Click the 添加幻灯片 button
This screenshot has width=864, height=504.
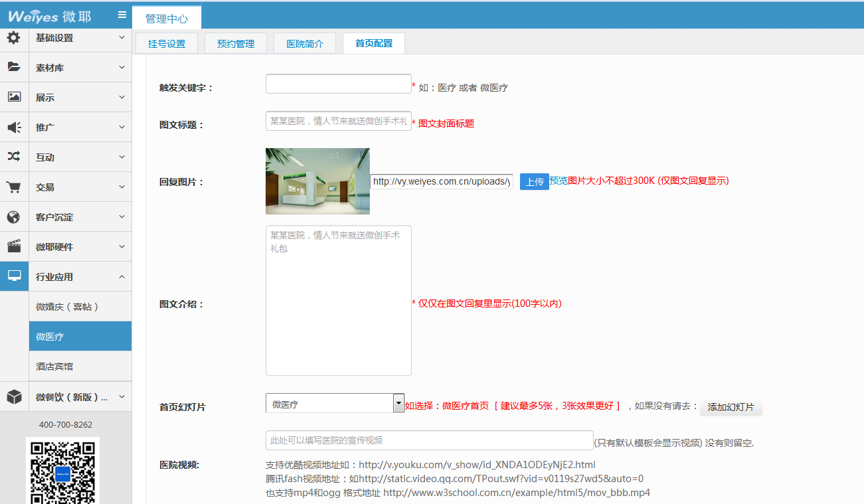click(731, 407)
